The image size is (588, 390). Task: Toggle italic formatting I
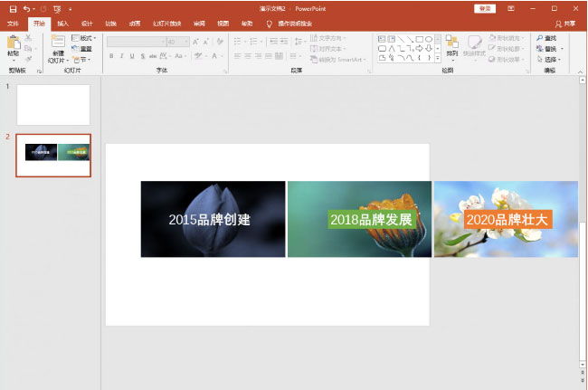[121, 56]
